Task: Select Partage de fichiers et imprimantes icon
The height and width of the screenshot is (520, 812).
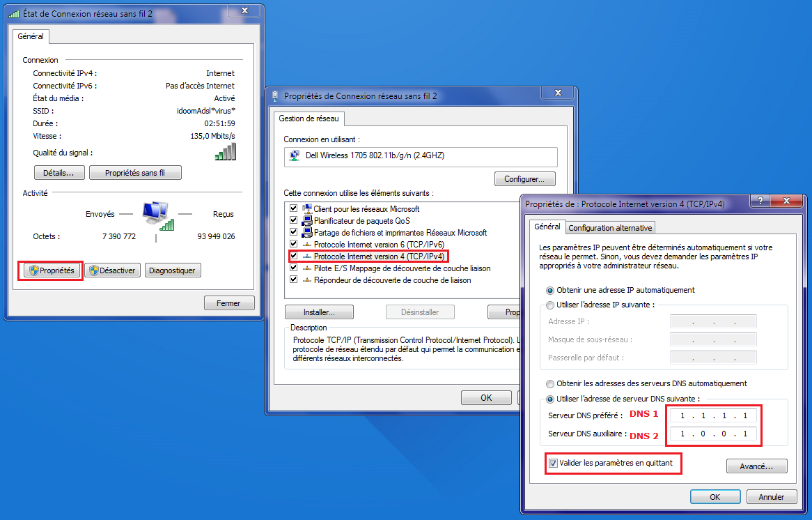Action: 306,232
